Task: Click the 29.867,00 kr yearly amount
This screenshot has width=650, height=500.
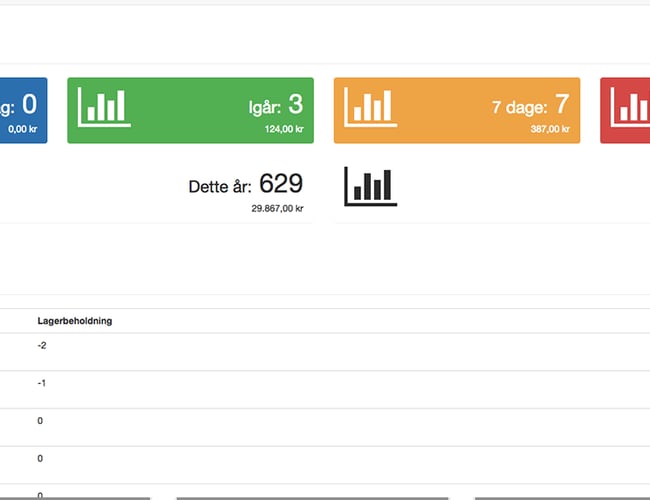Action: coord(277,209)
